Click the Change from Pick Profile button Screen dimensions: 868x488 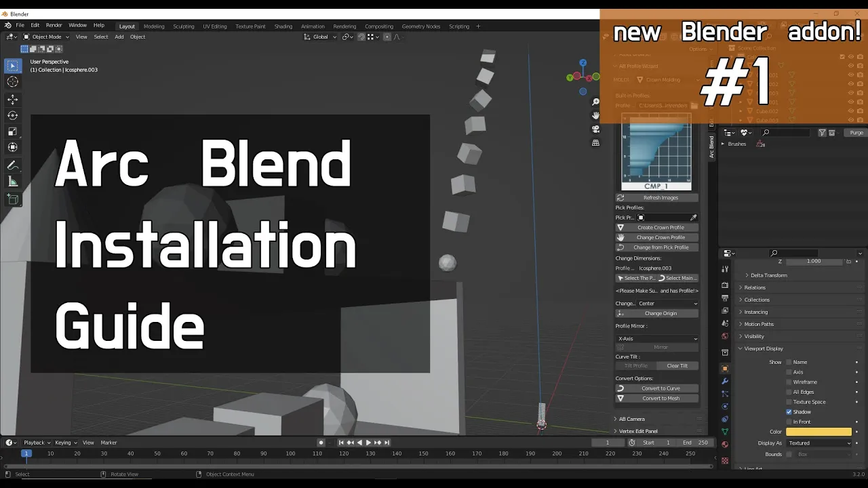coord(657,247)
